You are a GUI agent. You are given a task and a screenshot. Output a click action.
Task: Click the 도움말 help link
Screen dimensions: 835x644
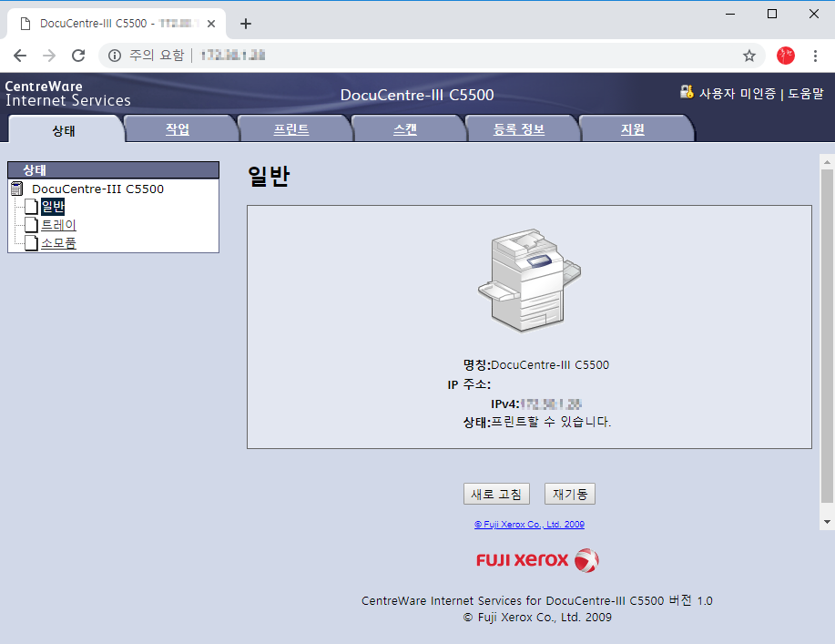click(806, 94)
